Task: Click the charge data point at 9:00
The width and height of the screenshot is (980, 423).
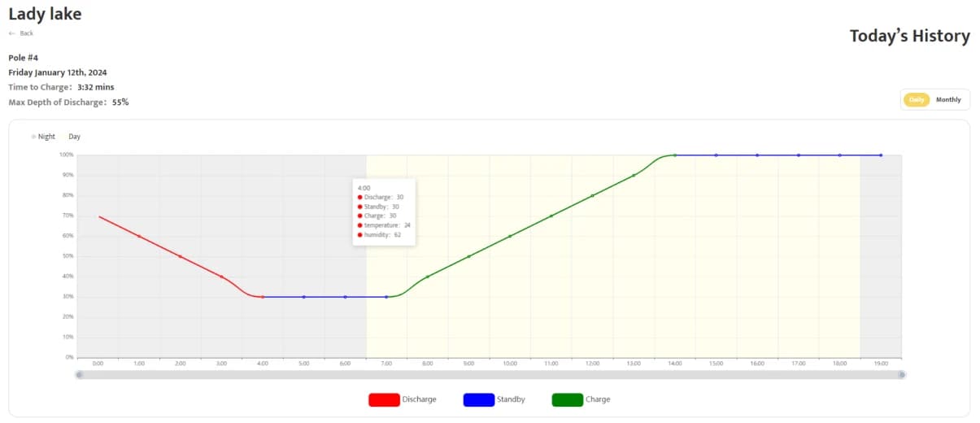Action: coord(468,256)
